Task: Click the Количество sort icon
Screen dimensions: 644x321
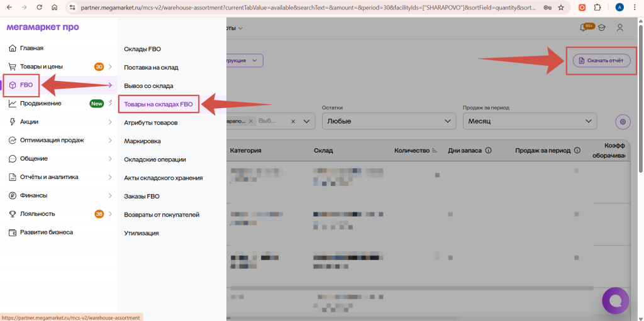Action: coord(435,151)
